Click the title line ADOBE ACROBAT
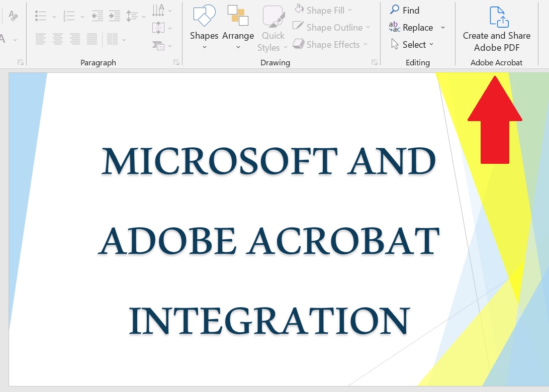549x392 pixels. click(268, 241)
